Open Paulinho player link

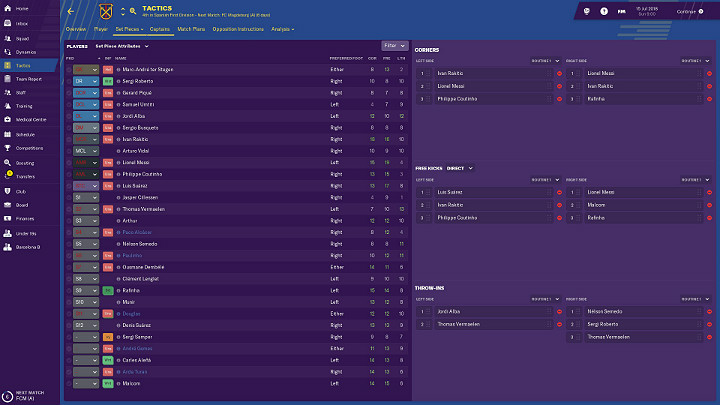tap(132, 256)
